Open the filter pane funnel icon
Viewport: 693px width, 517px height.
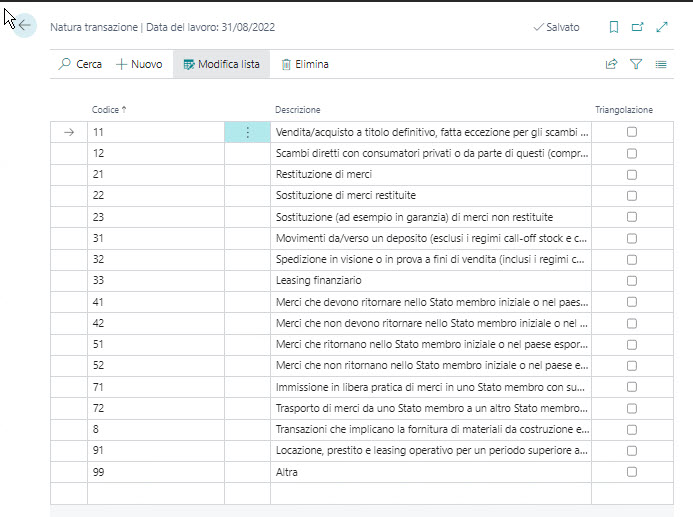[636, 64]
